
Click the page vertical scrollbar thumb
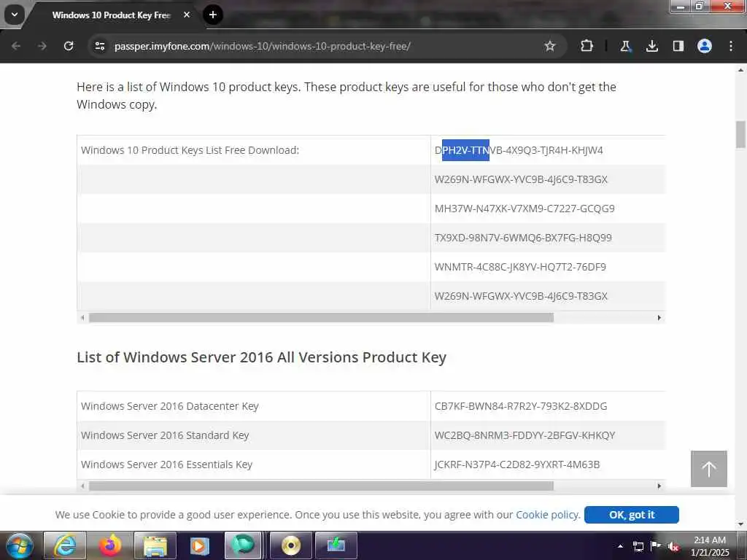pyautogui.click(x=740, y=135)
